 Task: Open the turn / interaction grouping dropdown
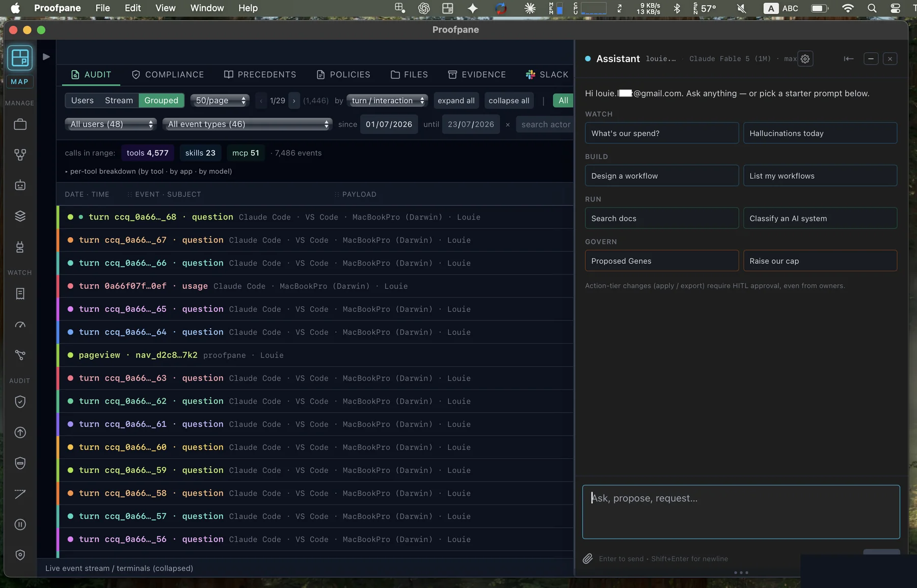[387, 100]
